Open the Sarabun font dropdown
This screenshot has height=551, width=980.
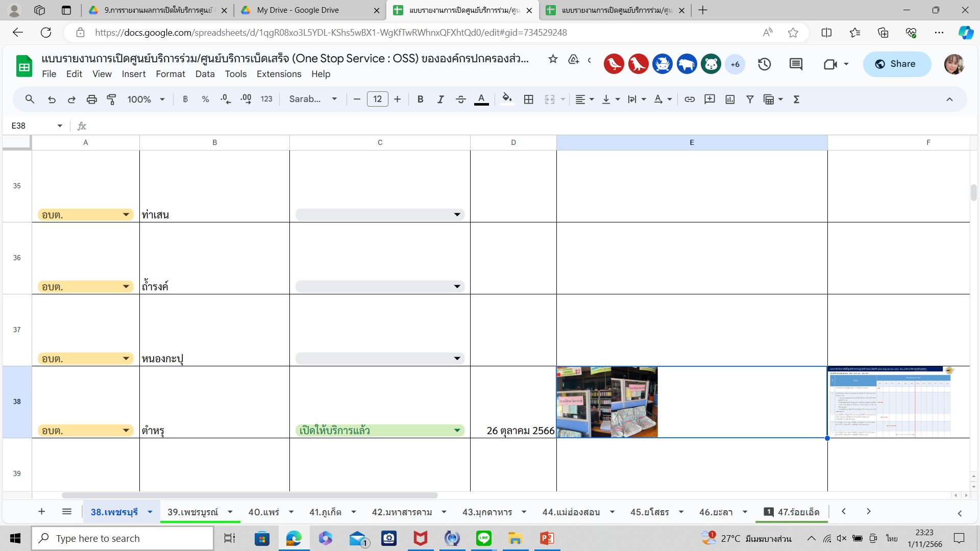(x=312, y=99)
